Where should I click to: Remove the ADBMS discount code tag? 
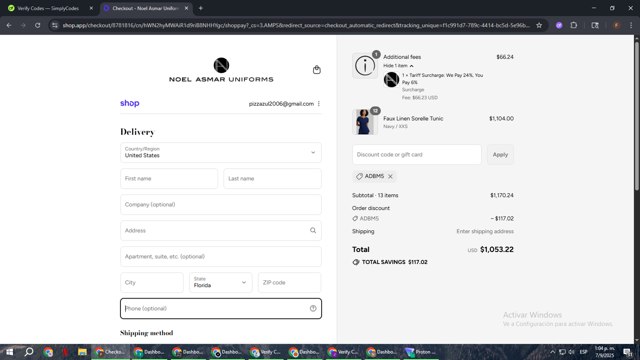click(x=390, y=176)
